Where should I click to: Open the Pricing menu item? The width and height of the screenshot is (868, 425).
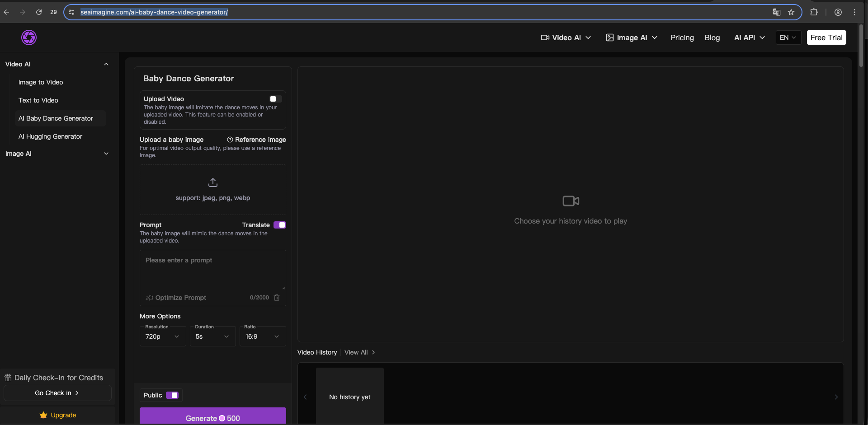pos(682,37)
